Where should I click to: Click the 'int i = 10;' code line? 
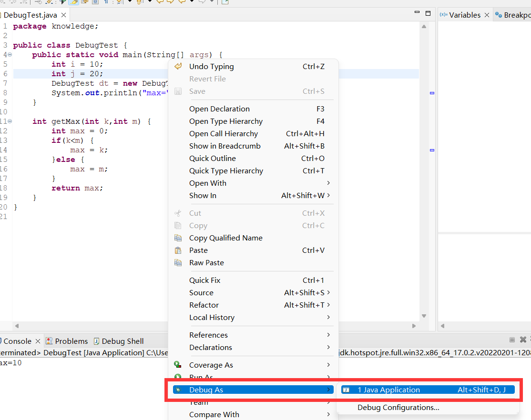click(77, 64)
